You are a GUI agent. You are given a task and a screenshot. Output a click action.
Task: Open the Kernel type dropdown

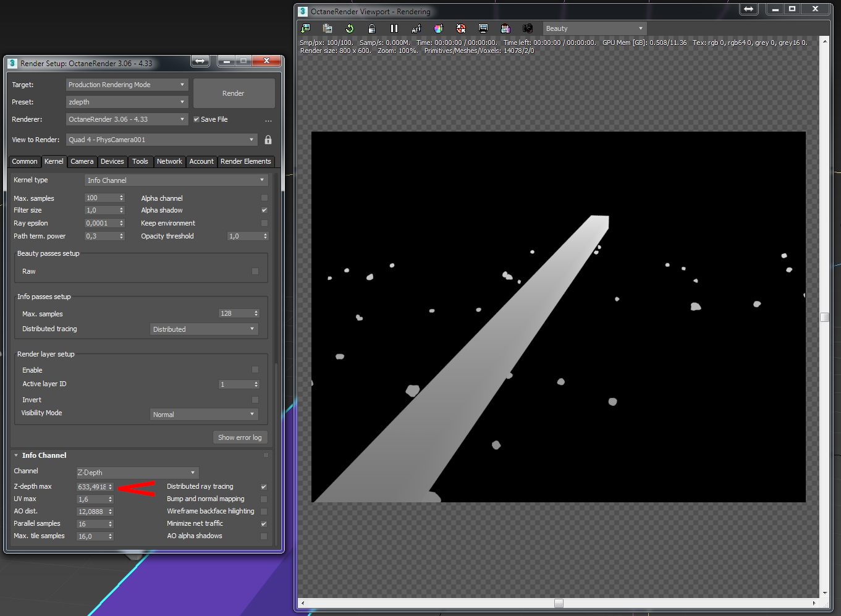coord(176,180)
